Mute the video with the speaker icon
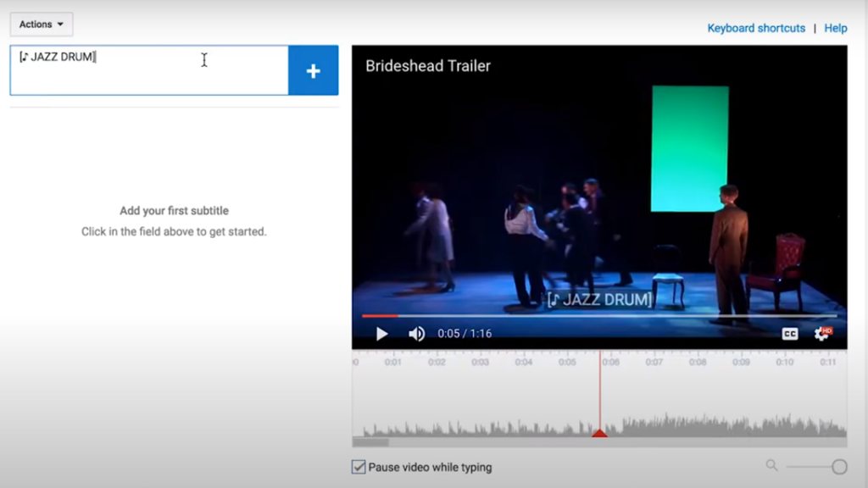The height and width of the screenshot is (488, 868). [416, 334]
